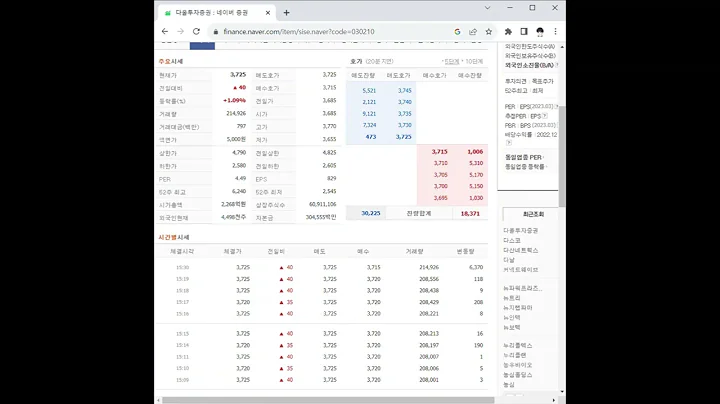Click the 변동량 column header
Screen dimensions: 720x404
[x=465, y=252]
